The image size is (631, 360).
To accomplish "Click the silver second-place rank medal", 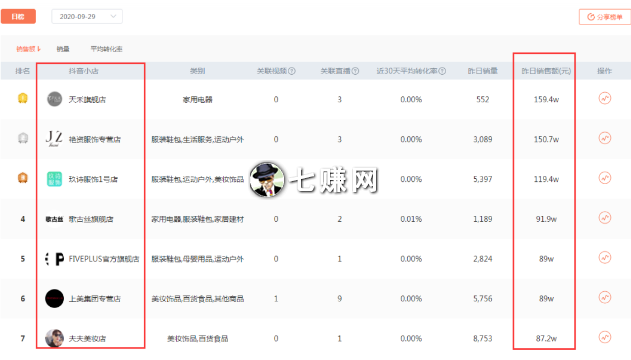I will [23, 138].
